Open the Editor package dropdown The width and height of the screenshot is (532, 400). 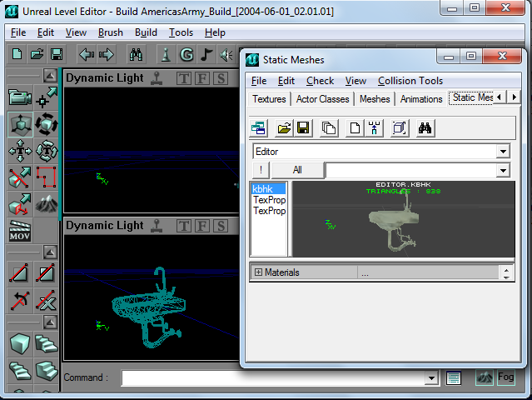[x=503, y=152]
